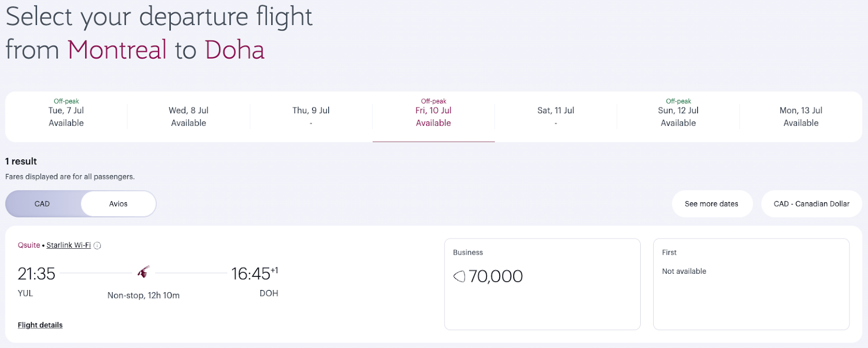
Task: Select the Sun, 12 Jul date tab
Action: (678, 117)
